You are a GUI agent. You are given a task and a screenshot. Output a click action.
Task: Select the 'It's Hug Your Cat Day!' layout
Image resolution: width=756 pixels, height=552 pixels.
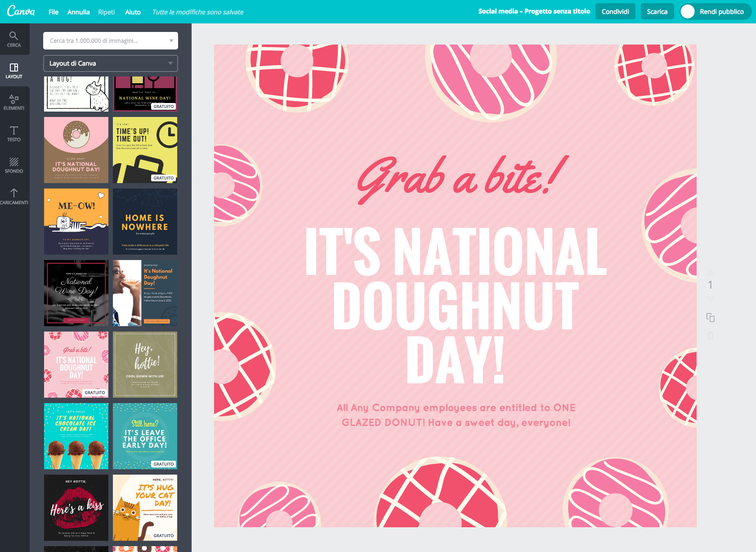(145, 508)
